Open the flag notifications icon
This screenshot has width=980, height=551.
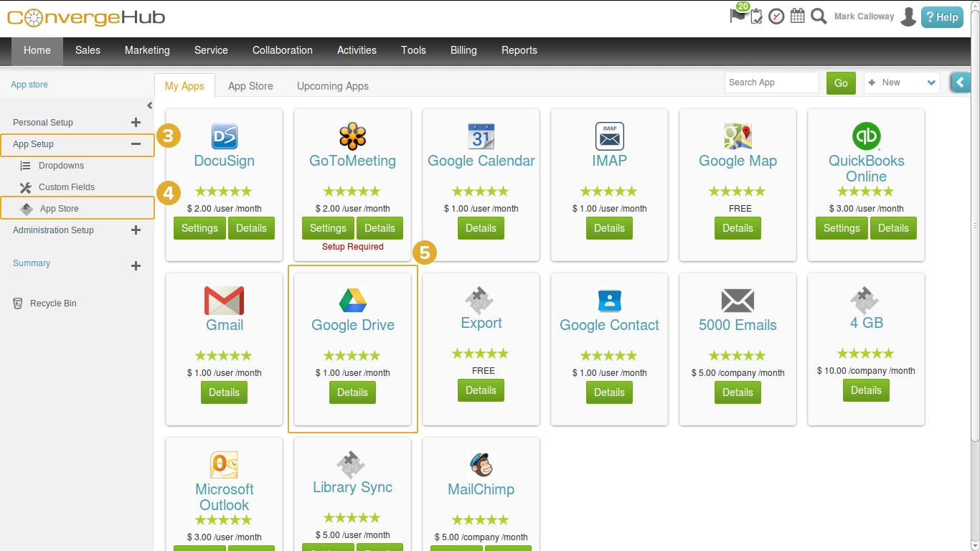[x=738, y=14]
